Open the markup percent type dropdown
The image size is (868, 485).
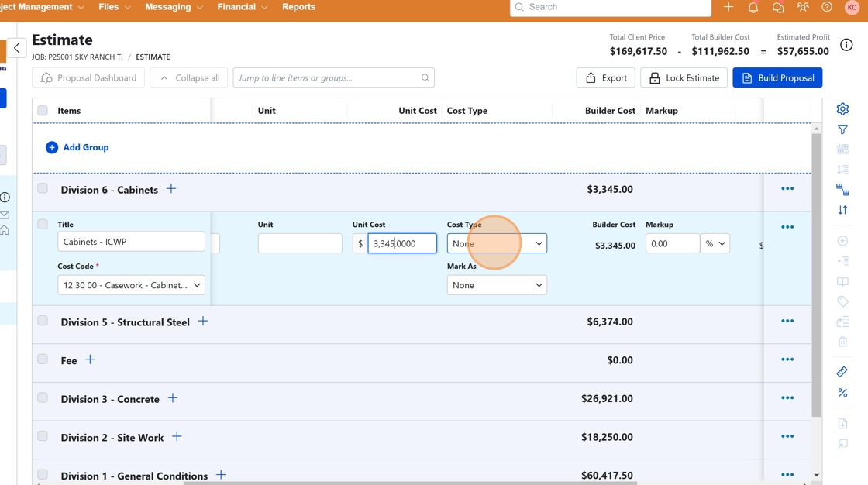coord(715,243)
